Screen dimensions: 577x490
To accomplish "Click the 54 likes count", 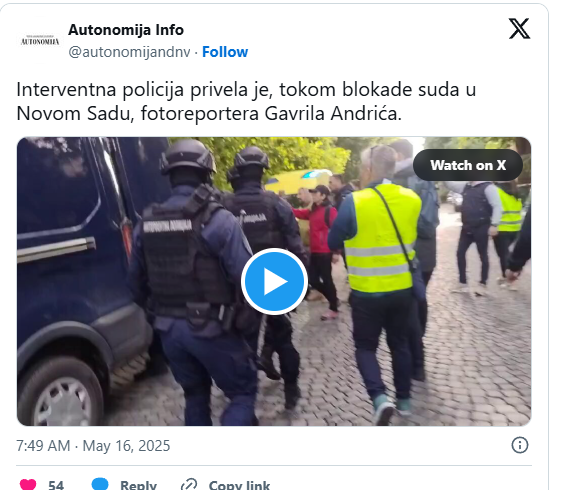I will point(56,485).
